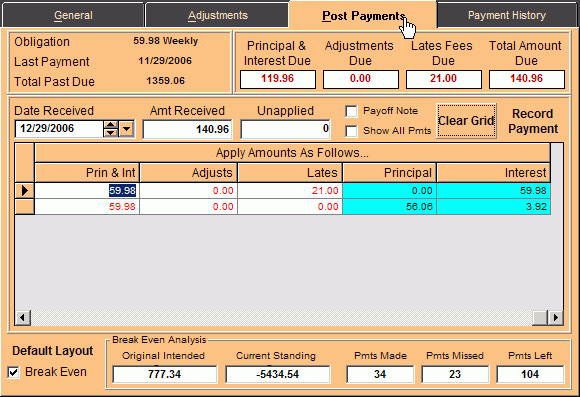The height and width of the screenshot is (397, 580).
Task: Click the 21.00 Lates cell
Action: coord(290,191)
